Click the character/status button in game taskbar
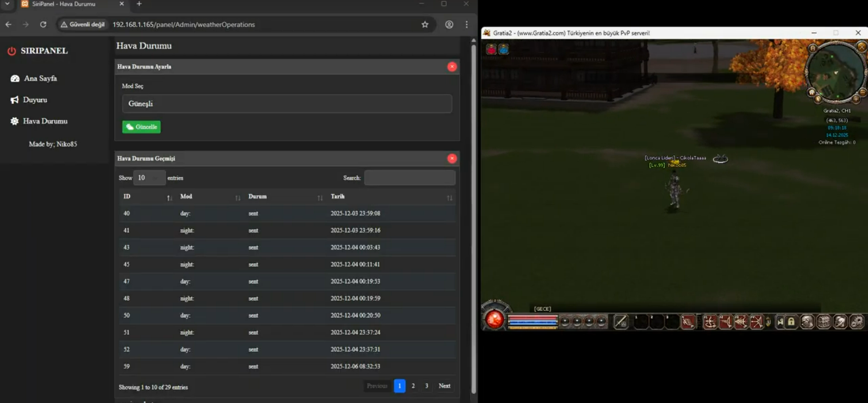Image resolution: width=868 pixels, height=403 pixels. [x=807, y=322]
